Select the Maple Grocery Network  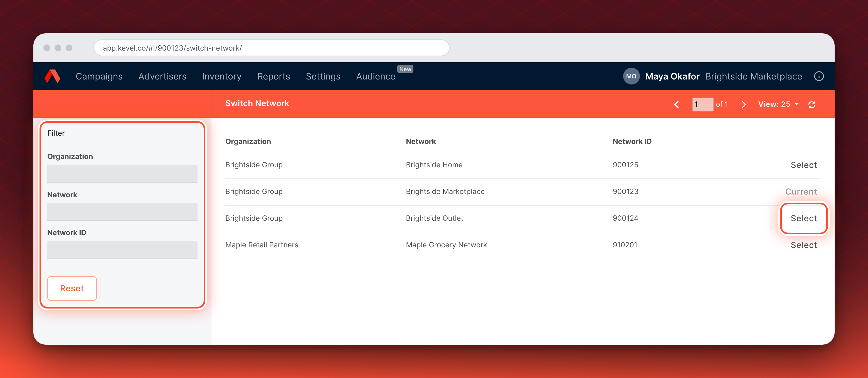[x=804, y=245]
